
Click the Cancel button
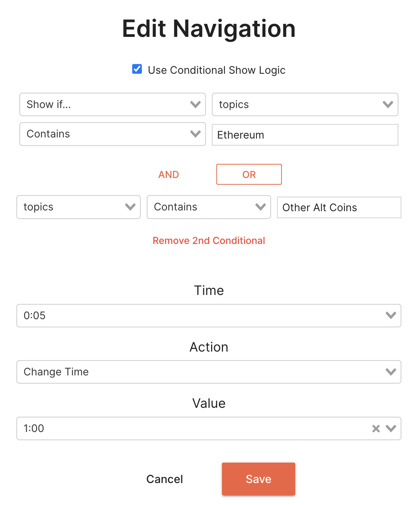[165, 479]
